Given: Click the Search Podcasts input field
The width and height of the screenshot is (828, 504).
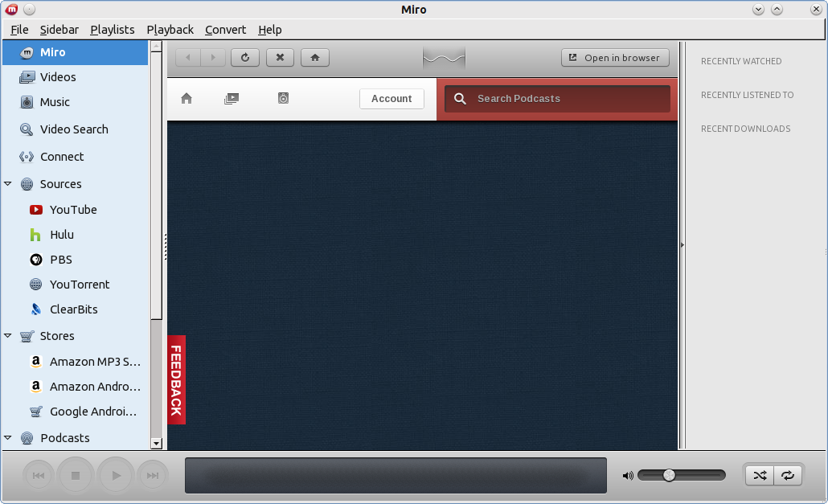Looking at the screenshot, I should (557, 99).
